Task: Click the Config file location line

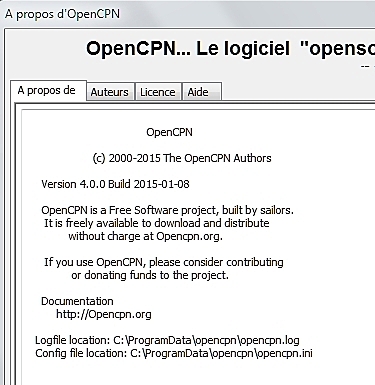Action: click(174, 353)
